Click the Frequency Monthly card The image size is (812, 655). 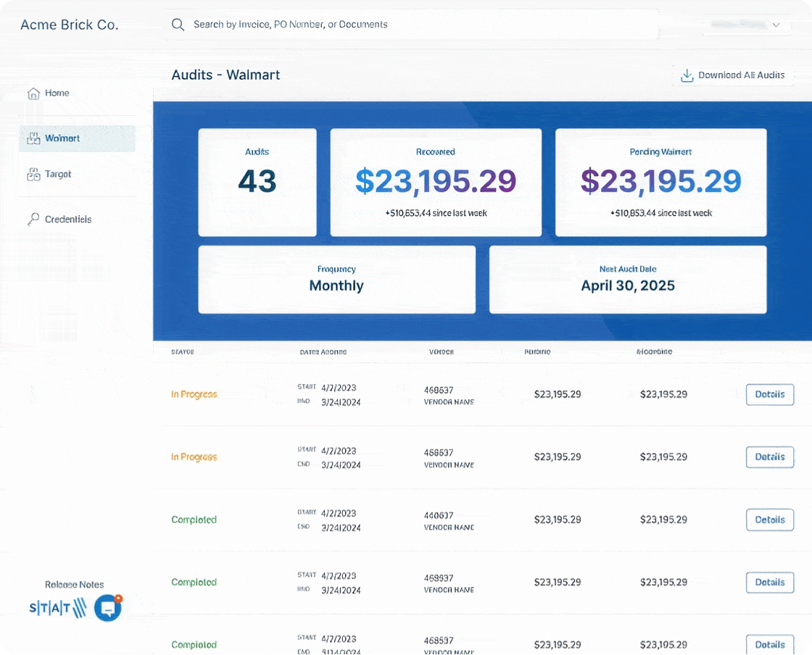pyautogui.click(x=336, y=280)
